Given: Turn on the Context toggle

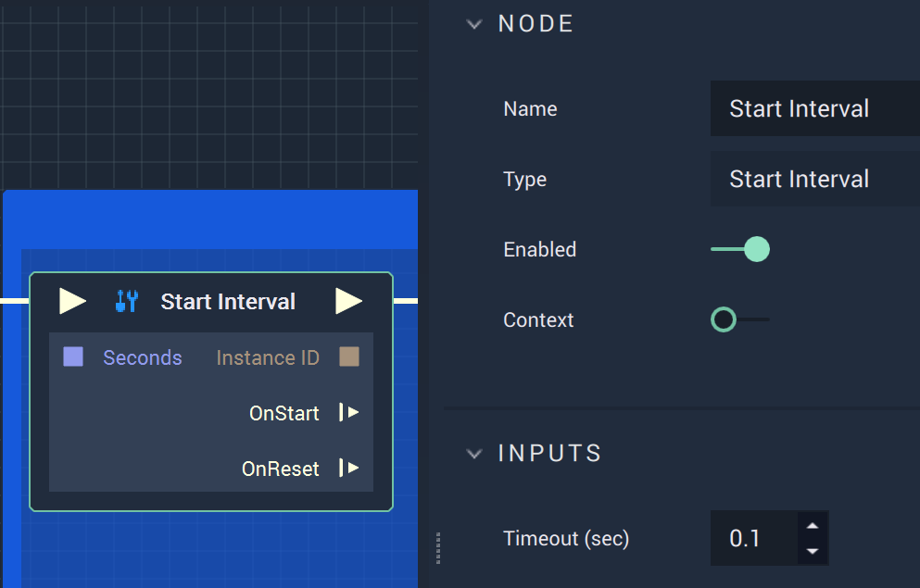Looking at the screenshot, I should 740,319.
